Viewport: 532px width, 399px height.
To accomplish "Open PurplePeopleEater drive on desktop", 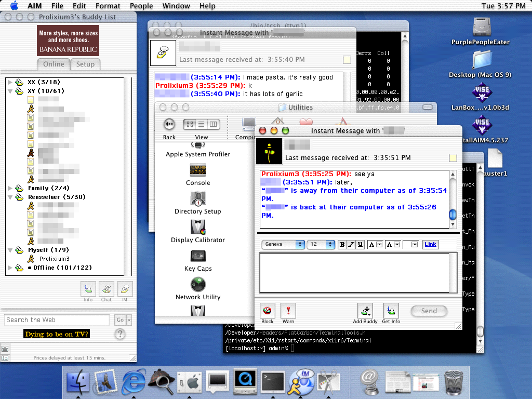I will pyautogui.click(x=482, y=27).
